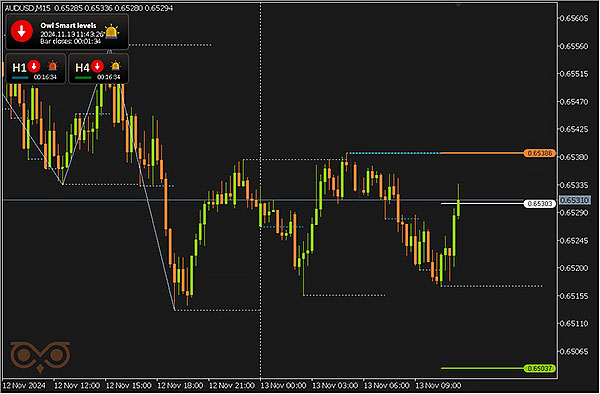
Task: Click the 13 Nov 00:00 time axis label
Action: [x=283, y=385]
